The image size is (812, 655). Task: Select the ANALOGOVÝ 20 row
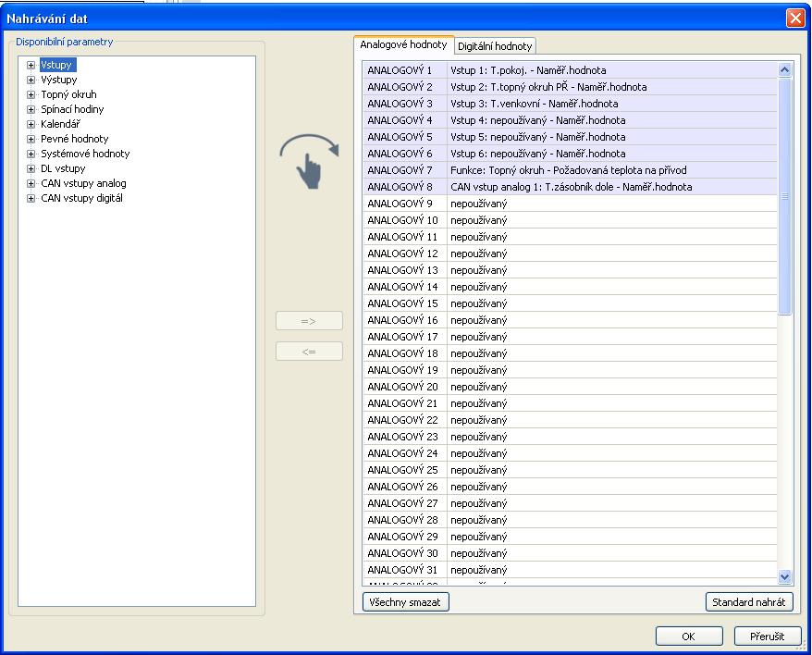click(x=571, y=387)
